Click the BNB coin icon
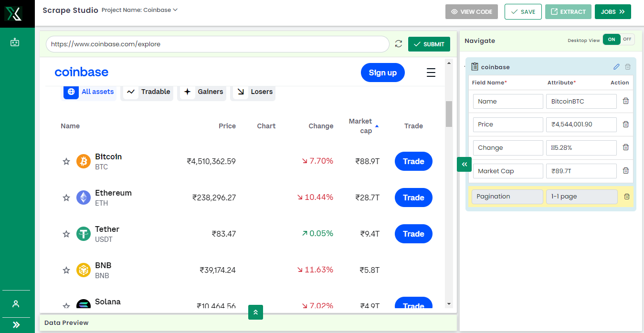 tap(84, 270)
